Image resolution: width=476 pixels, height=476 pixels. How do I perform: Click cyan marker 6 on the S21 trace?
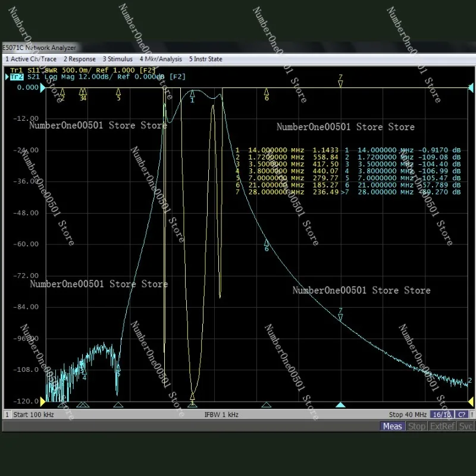click(x=267, y=245)
